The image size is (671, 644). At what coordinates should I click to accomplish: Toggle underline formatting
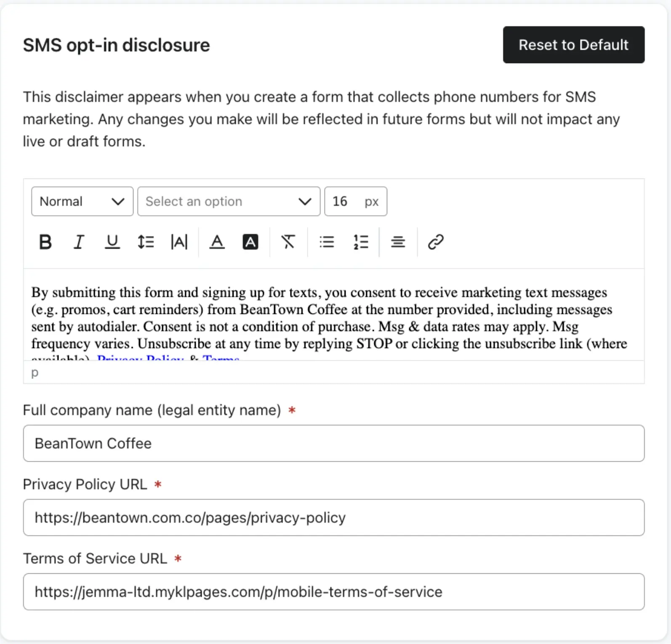point(112,242)
